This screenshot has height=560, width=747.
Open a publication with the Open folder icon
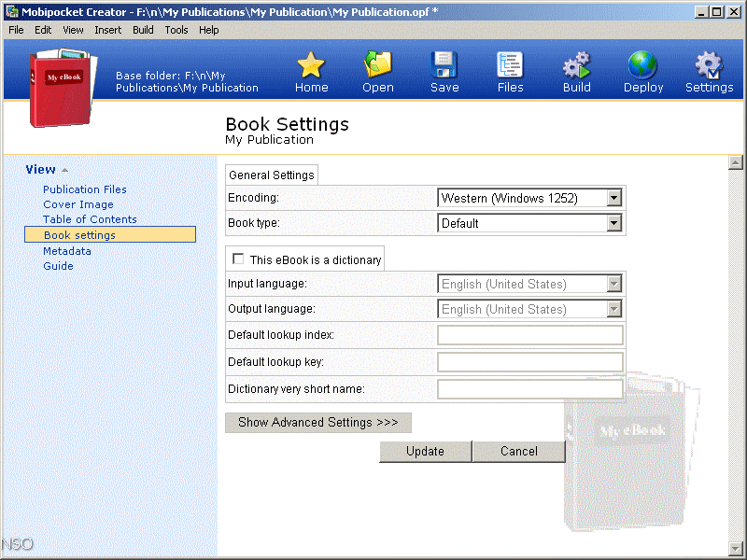[378, 64]
